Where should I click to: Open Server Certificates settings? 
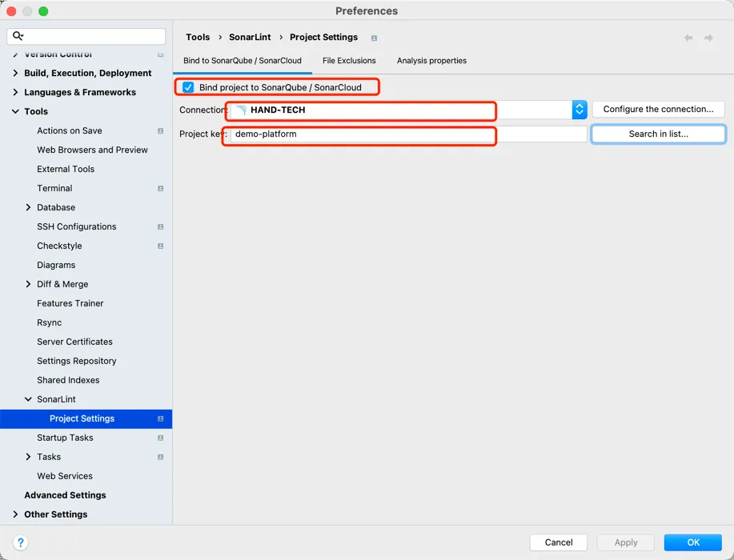(74, 342)
